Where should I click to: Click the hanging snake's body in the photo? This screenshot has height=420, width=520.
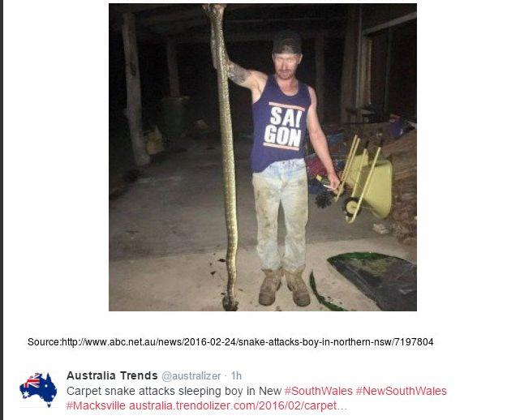(226, 156)
